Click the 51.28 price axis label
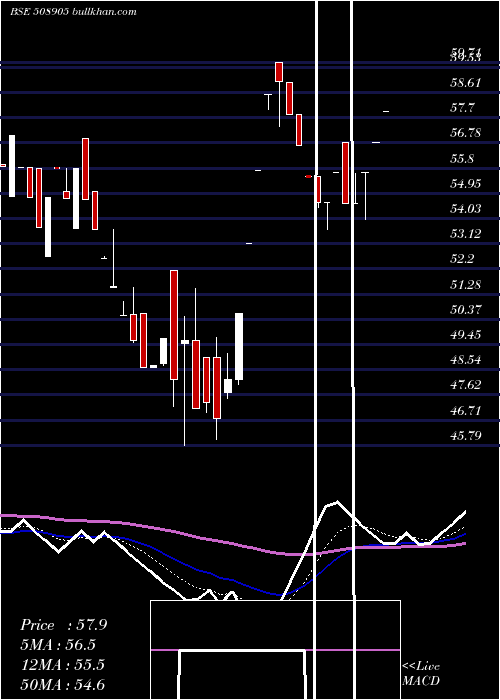This screenshot has height=700, width=500. click(466, 284)
